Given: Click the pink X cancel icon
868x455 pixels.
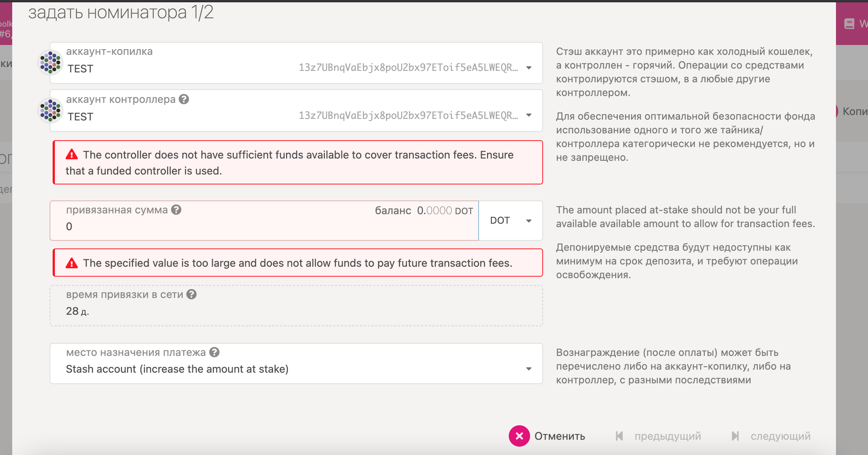Looking at the screenshot, I should tap(519, 436).
